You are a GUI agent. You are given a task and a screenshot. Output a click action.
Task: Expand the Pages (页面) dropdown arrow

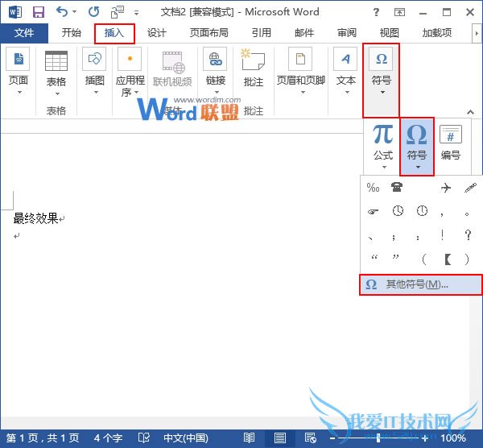point(19,92)
